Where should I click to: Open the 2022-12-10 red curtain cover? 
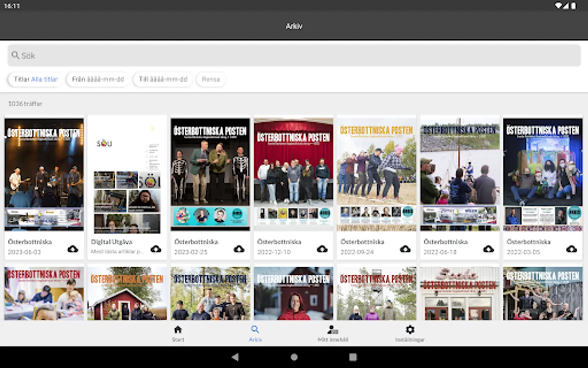tap(294, 175)
